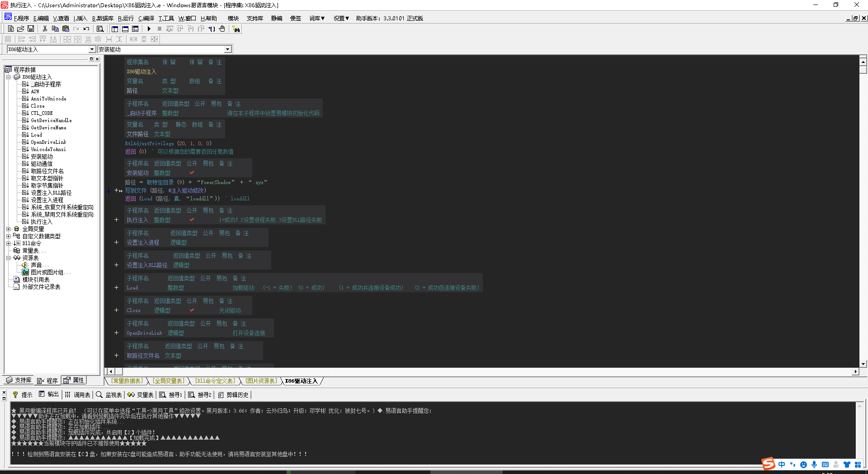Image resolution: width=868 pixels, height=474 pixels.
Task: Click the Save floppy disk icon
Action: click(31, 28)
